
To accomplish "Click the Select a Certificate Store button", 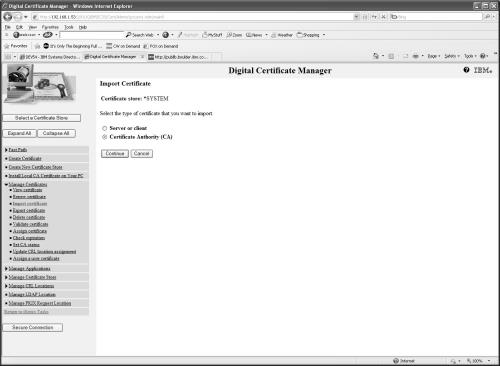I will 42,118.
